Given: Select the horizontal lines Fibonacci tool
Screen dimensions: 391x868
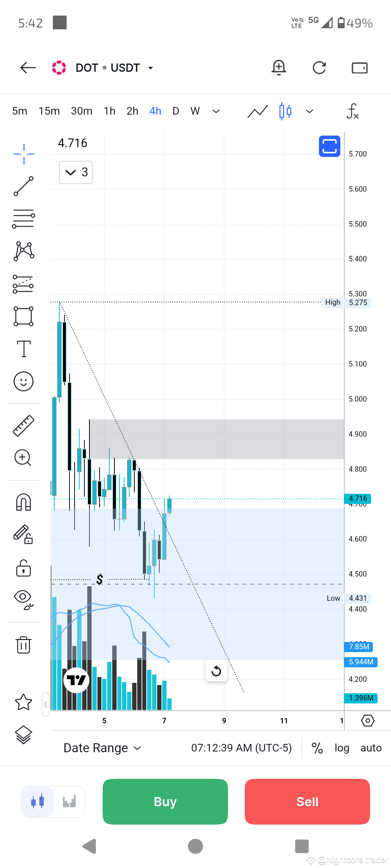Looking at the screenshot, I should click(x=24, y=219).
